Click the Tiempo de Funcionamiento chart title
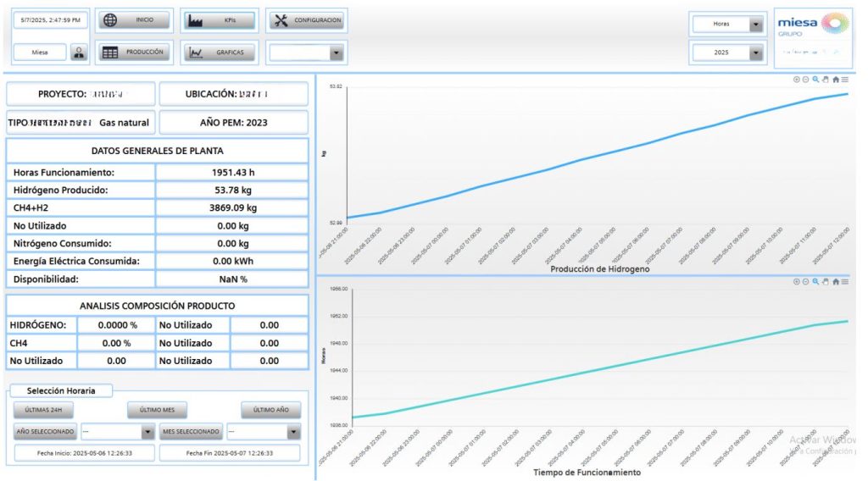Image resolution: width=868 pixels, height=481 pixels. coord(587,473)
